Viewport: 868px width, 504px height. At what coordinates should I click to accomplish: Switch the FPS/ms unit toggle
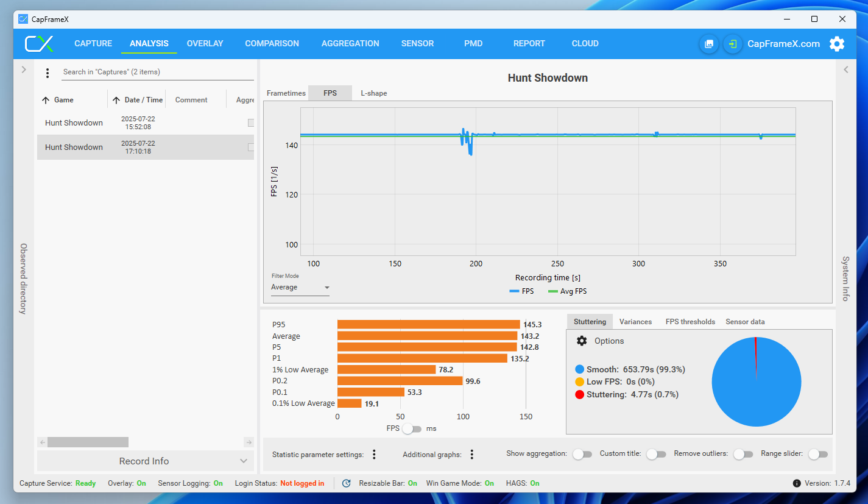[x=412, y=428]
